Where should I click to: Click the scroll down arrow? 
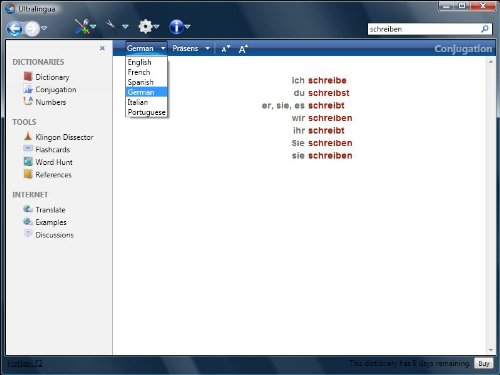(491, 350)
